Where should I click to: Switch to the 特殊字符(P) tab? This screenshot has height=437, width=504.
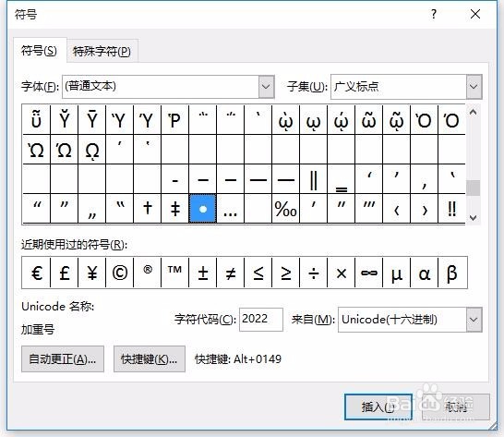click(102, 51)
